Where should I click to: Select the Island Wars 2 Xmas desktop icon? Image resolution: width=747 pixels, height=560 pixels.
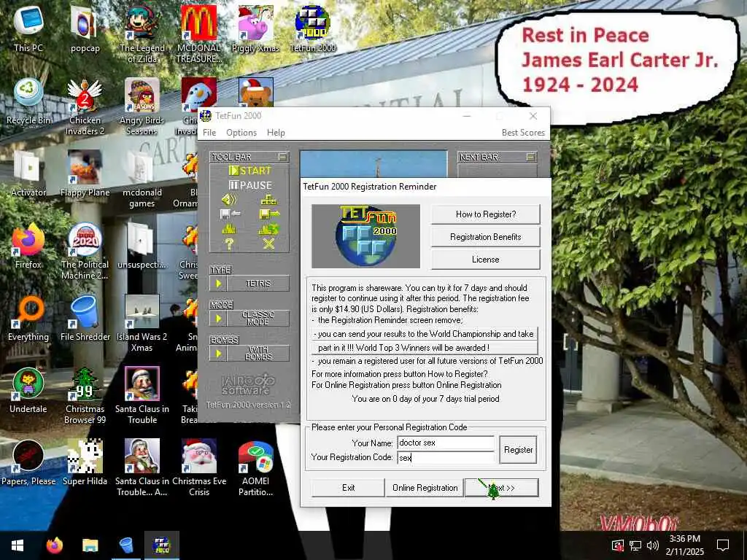click(142, 323)
